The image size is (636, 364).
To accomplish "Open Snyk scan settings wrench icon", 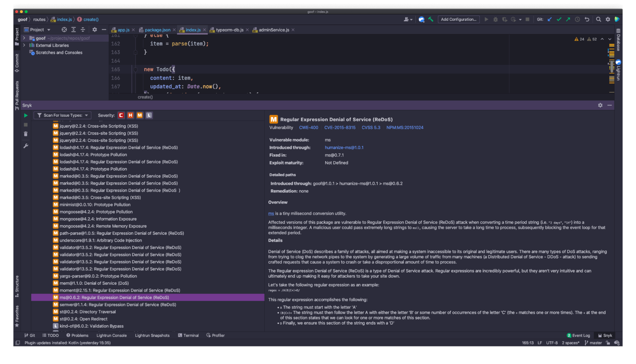I will click(26, 146).
